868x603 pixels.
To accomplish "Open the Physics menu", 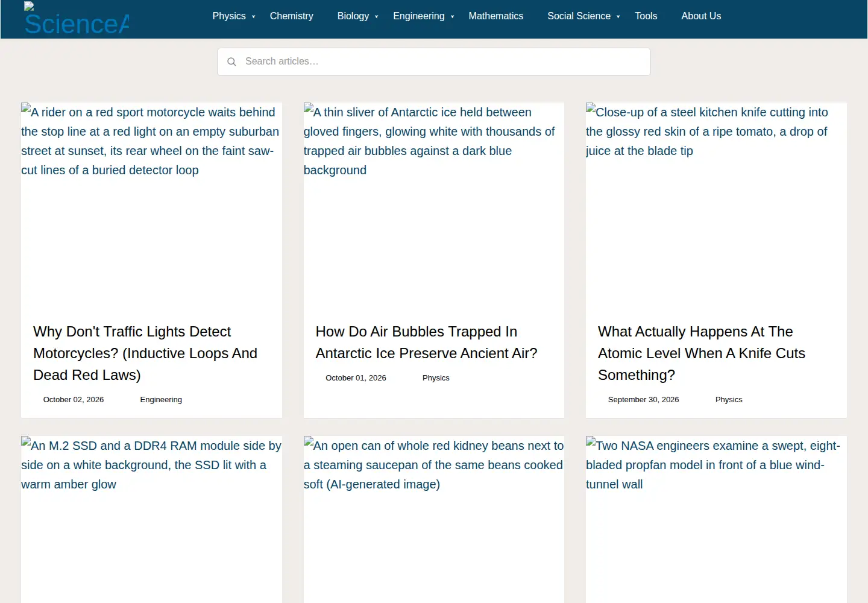I will point(229,16).
